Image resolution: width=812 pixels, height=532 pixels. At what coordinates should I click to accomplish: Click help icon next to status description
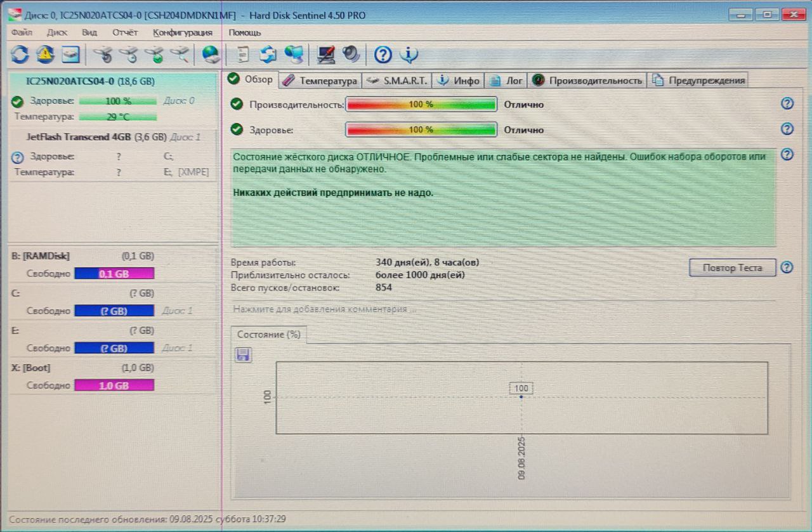(x=787, y=154)
